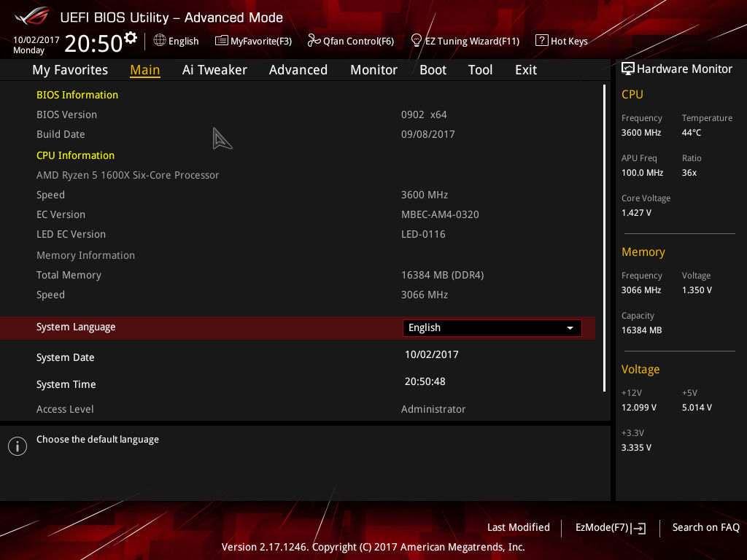Click the EZ Tuning Wizard bulb icon
The width and height of the screenshot is (747, 560).
(416, 41)
